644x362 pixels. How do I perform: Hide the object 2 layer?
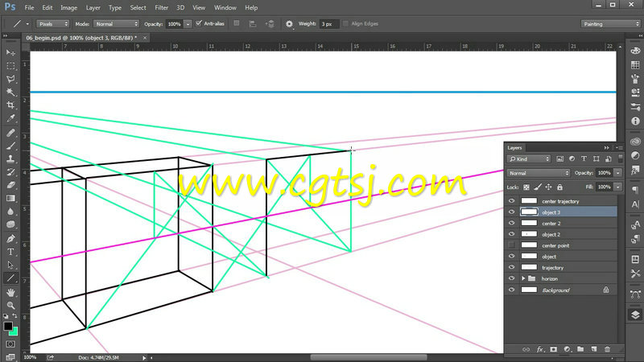pyautogui.click(x=511, y=234)
